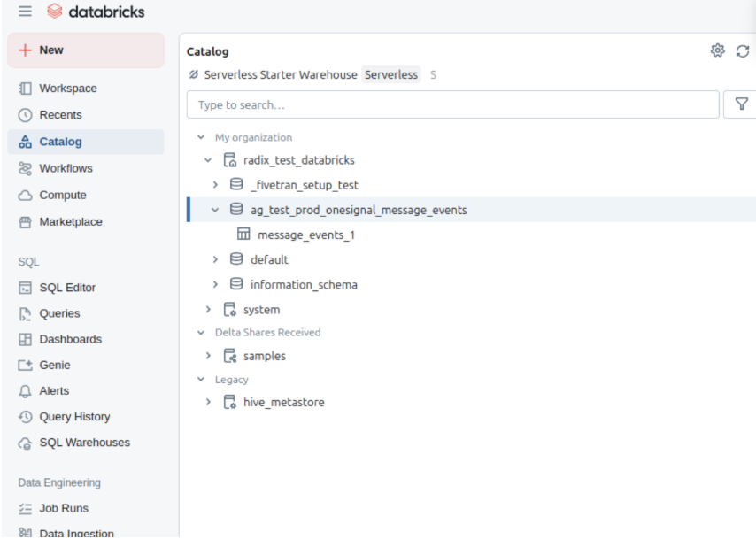Click the New button

click(x=86, y=50)
